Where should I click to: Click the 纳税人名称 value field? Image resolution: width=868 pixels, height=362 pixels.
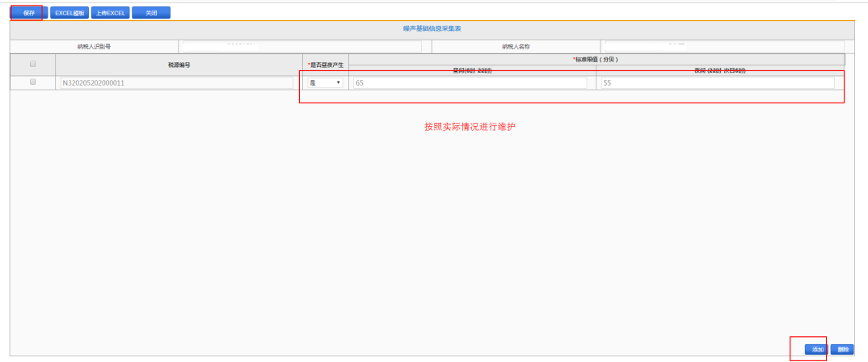tap(723, 46)
